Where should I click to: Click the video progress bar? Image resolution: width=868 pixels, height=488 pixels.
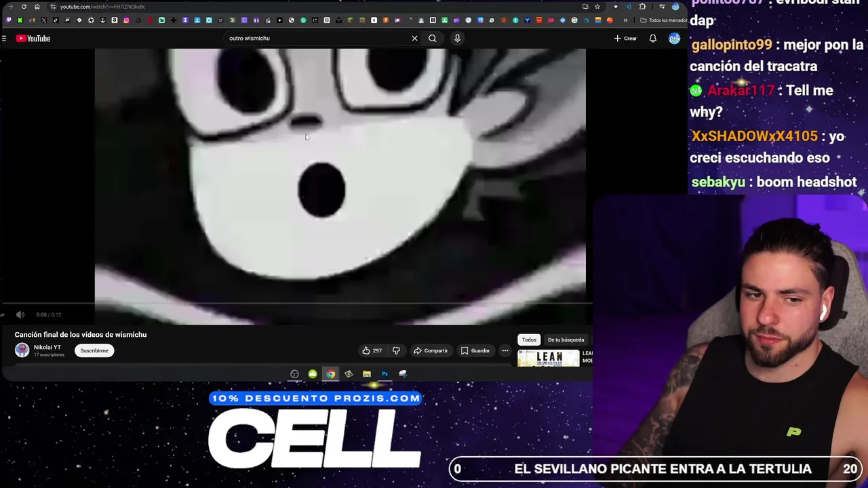(296, 304)
